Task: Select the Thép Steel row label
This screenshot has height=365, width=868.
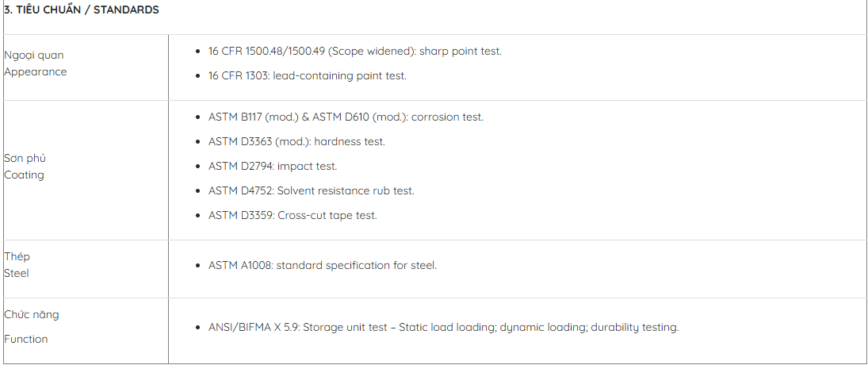Action: [17, 265]
